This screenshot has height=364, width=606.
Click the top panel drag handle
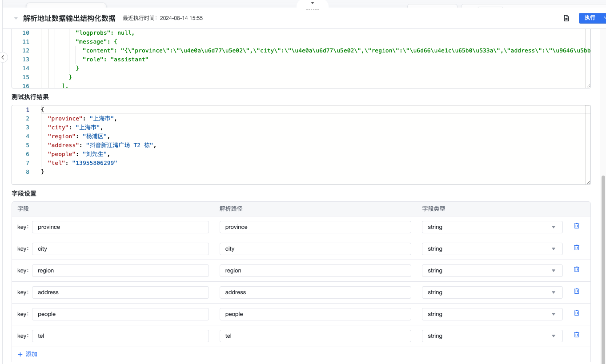(313, 9)
